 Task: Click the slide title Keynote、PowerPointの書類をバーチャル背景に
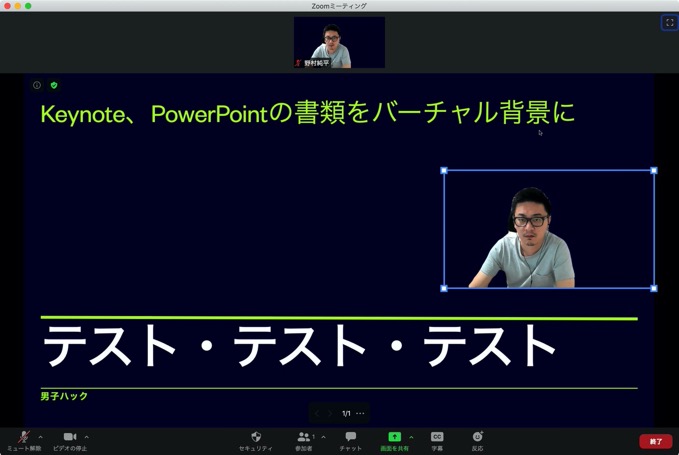point(307,113)
